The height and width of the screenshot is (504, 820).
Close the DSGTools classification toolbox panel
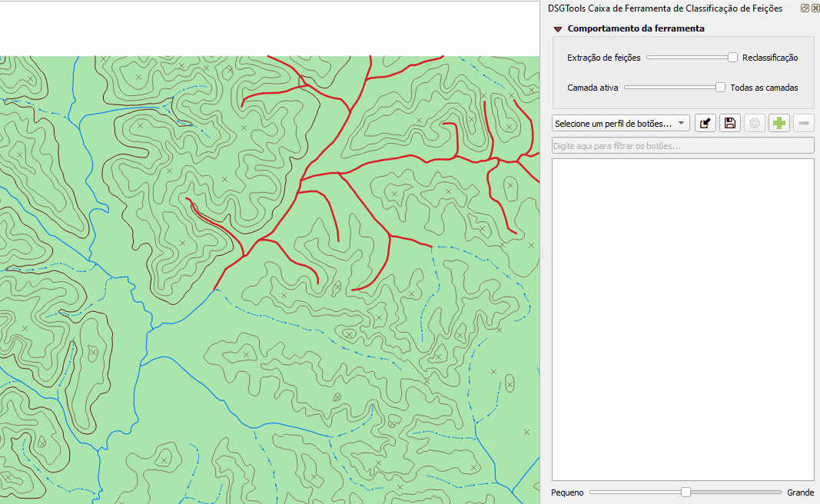pos(815,8)
